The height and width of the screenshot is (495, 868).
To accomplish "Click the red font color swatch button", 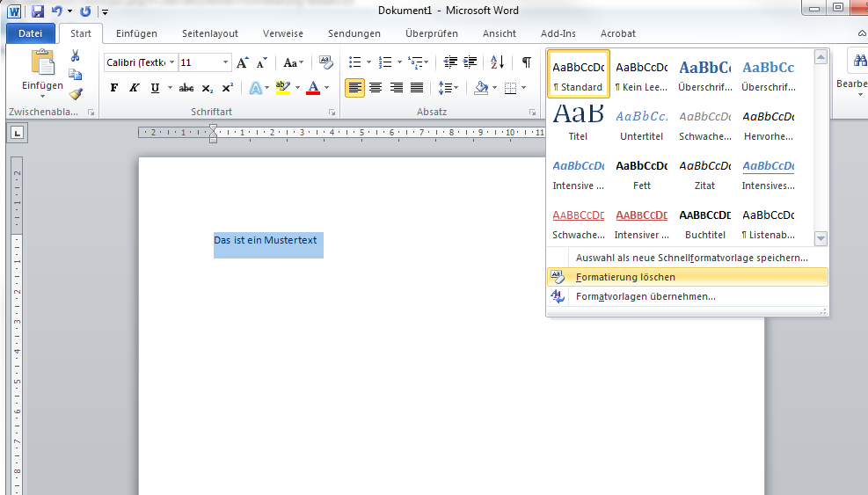I will tap(313, 88).
